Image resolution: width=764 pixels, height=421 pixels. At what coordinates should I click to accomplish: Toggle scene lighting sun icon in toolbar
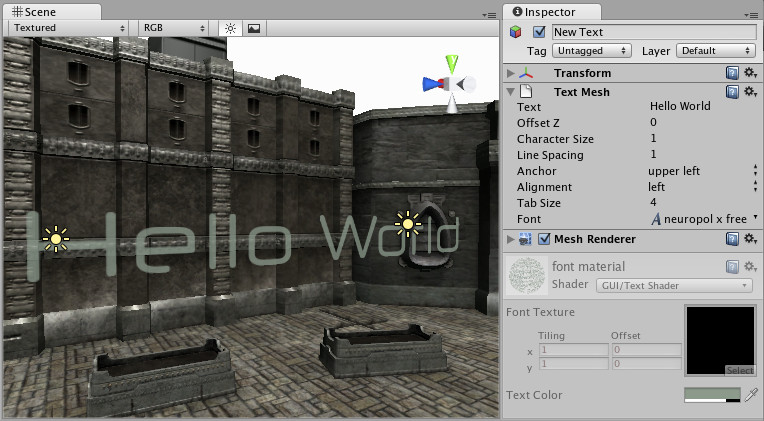[229, 28]
